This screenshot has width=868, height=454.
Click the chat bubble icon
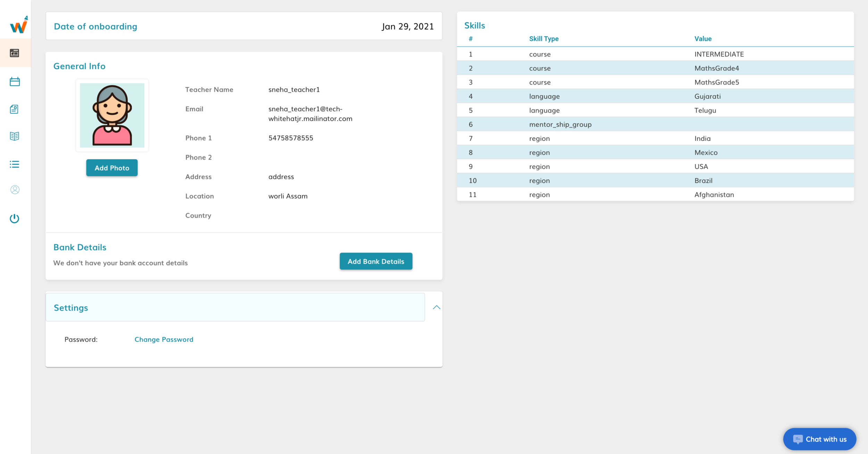click(x=798, y=439)
